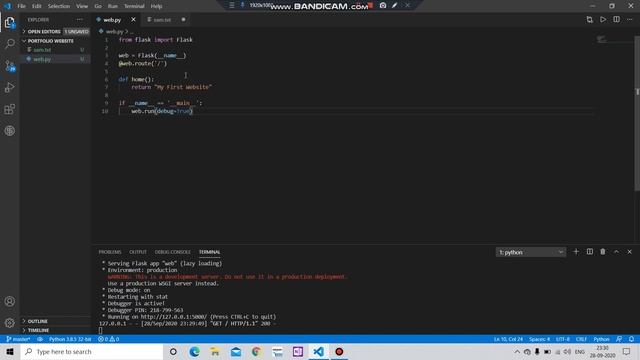Kill terminal with trash icon
Screen dimensions: 640x360
click(603, 252)
